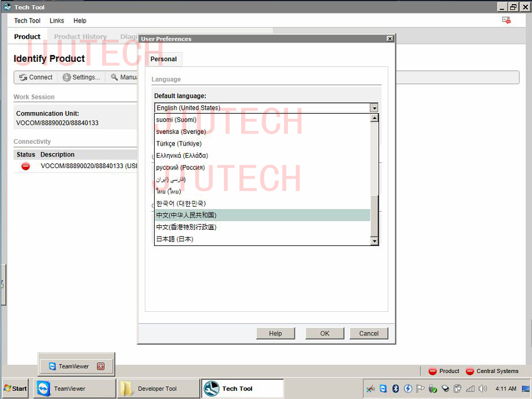Image resolution: width=532 pixels, height=399 pixels.
Task: Open the volume speaker icon
Action: pos(482,389)
